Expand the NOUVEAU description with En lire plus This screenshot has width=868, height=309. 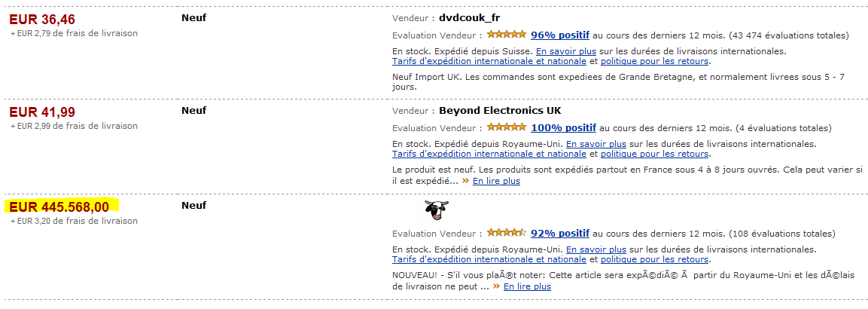pyautogui.click(x=527, y=286)
